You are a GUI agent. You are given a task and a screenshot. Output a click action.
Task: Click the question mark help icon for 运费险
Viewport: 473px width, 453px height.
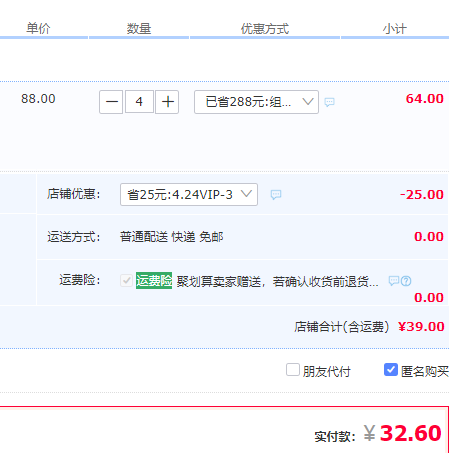click(406, 281)
